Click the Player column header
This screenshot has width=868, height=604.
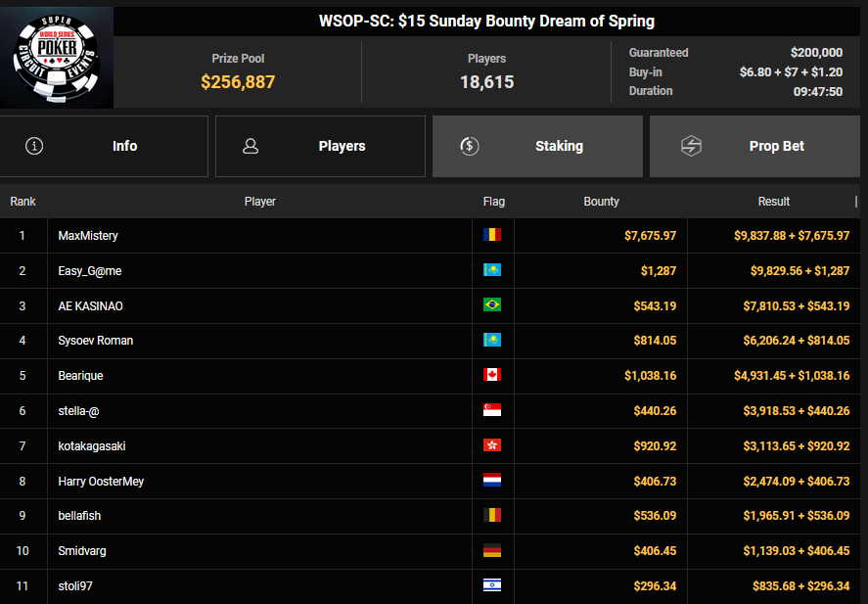[259, 202]
